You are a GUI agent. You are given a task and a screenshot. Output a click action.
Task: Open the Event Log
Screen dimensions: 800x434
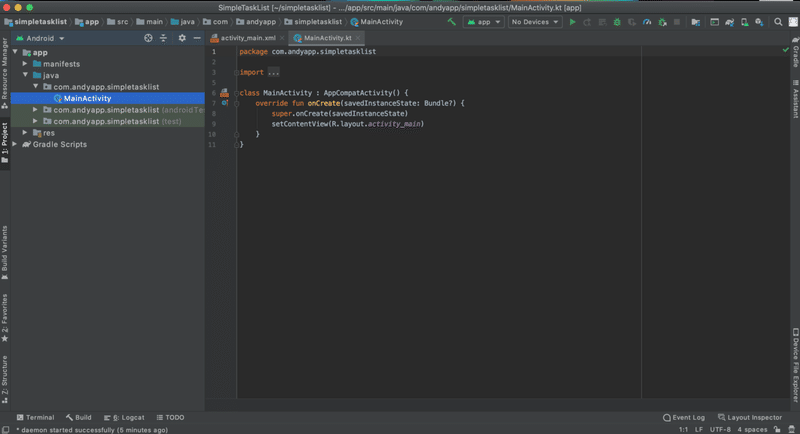click(683, 417)
